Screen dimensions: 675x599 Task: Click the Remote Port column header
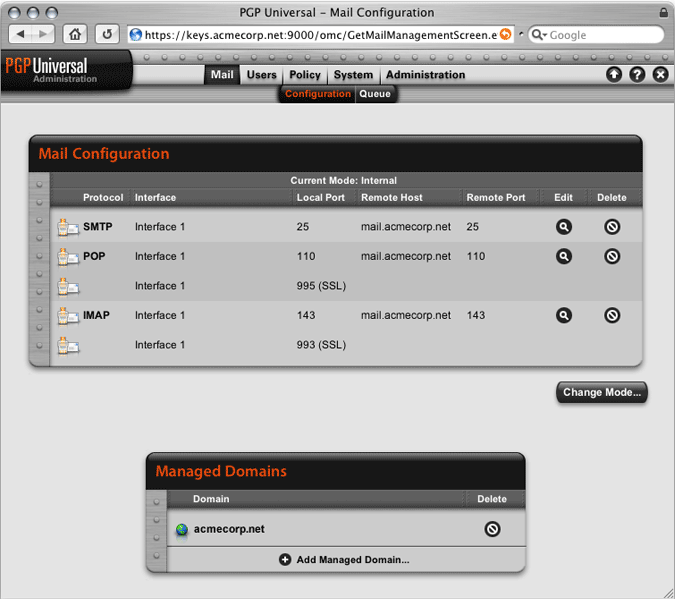(x=496, y=198)
